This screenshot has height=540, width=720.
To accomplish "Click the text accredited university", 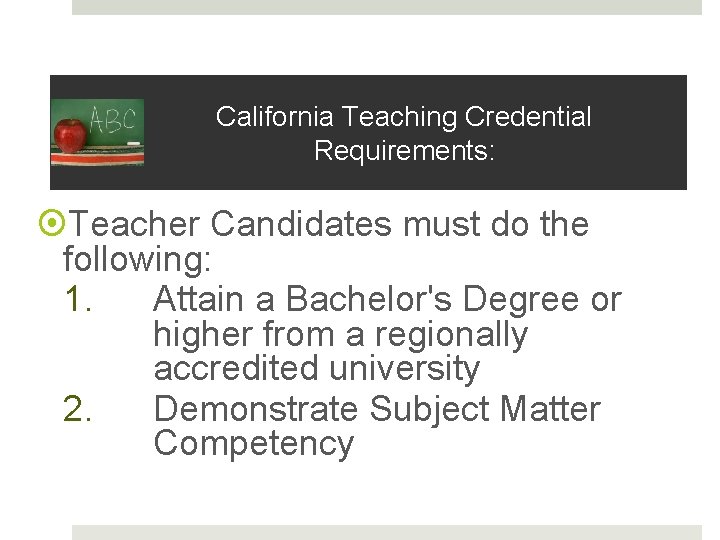I will pyautogui.click(x=317, y=369).
